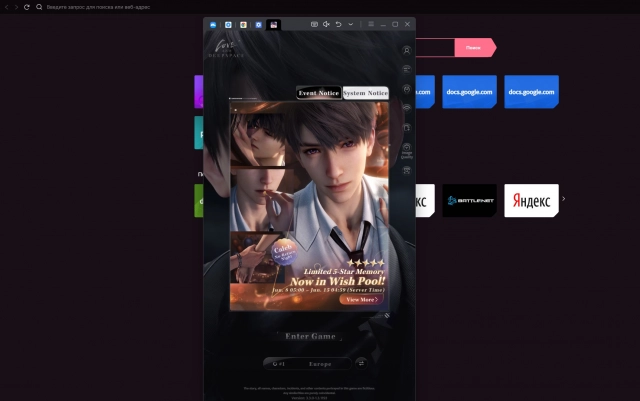Image resolution: width=640 pixels, height=401 pixels.
Task: Go forward in the browser
Action: [16, 7]
